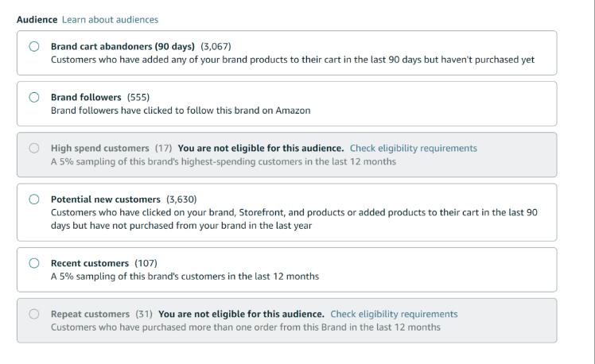595x364 pixels.
Task: Check eligibility requirements for High spend customers
Action: click(x=413, y=148)
